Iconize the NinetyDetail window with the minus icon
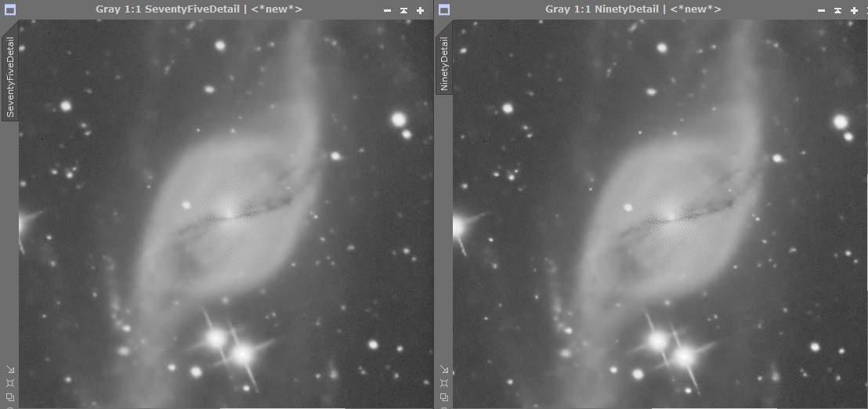The width and height of the screenshot is (868, 409). tap(822, 10)
